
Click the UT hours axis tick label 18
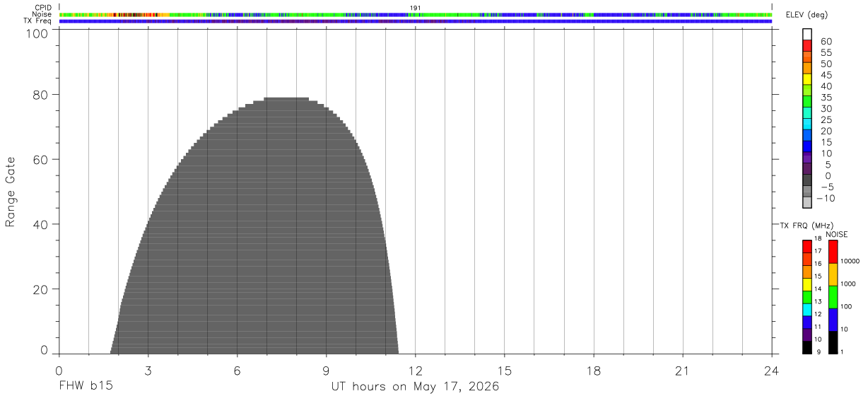click(594, 371)
